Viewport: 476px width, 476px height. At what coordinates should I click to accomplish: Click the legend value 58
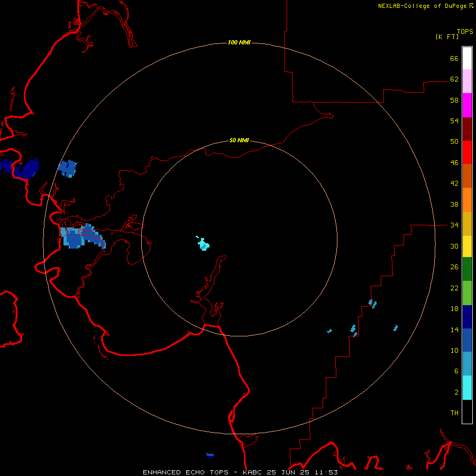pyautogui.click(x=454, y=100)
